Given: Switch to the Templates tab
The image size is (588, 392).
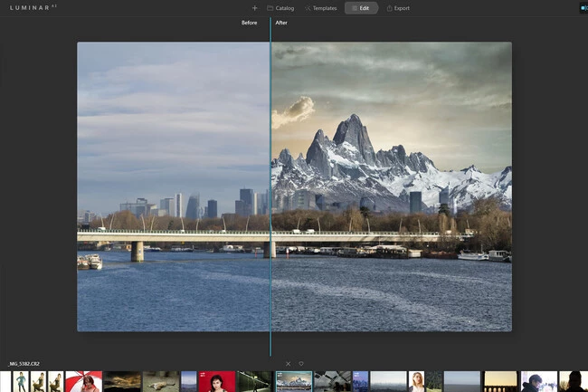Looking at the screenshot, I should click(321, 8).
